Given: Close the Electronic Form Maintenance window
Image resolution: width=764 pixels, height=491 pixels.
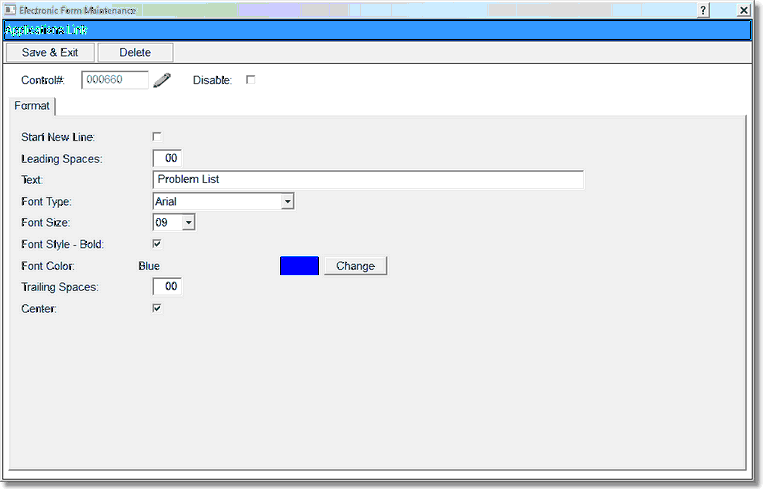Looking at the screenshot, I should click(x=744, y=10).
